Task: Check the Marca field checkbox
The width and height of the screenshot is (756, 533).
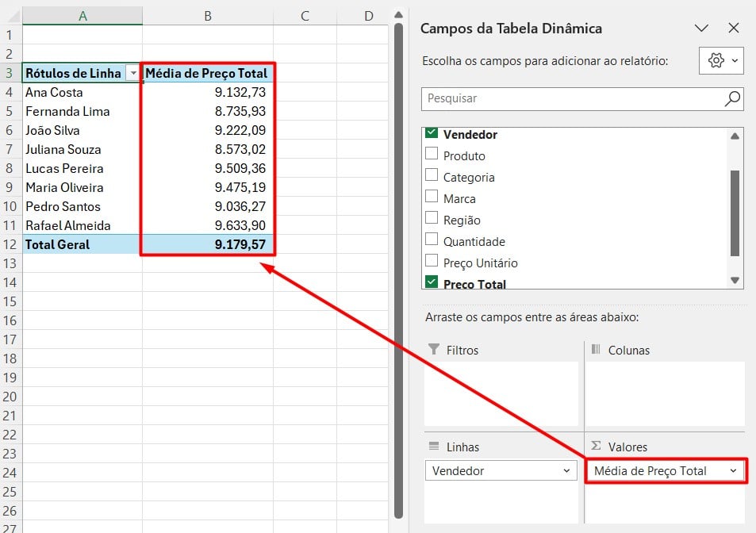Action: pos(432,197)
